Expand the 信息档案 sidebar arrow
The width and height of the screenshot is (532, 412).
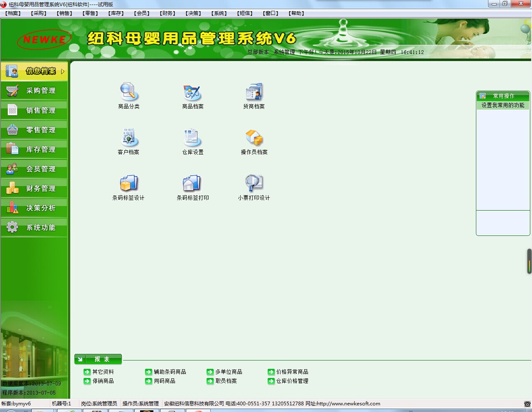(x=63, y=71)
